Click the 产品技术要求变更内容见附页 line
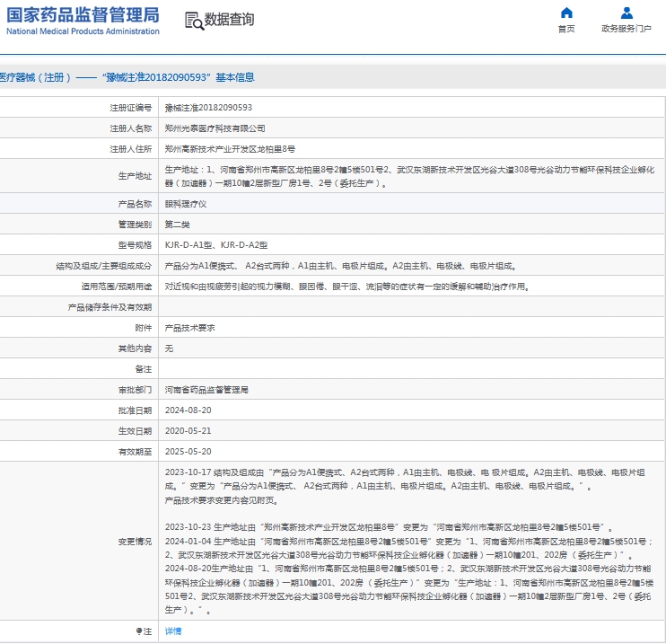666x644 pixels. (222, 500)
